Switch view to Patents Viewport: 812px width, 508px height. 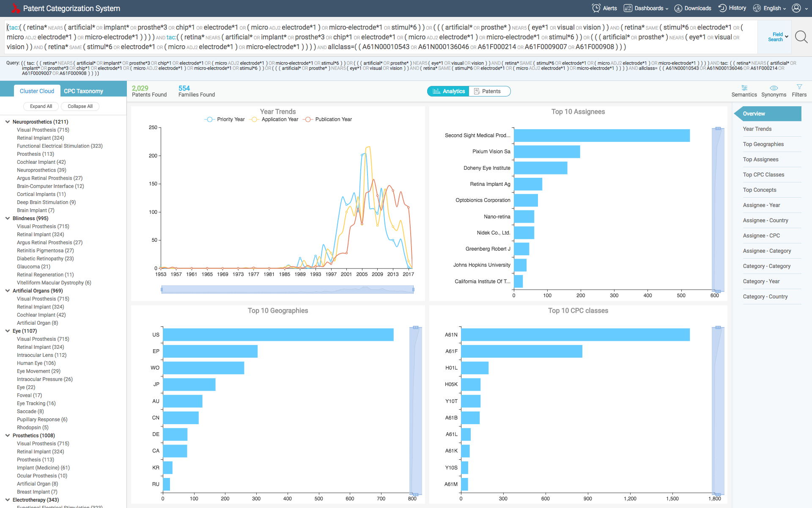point(489,91)
